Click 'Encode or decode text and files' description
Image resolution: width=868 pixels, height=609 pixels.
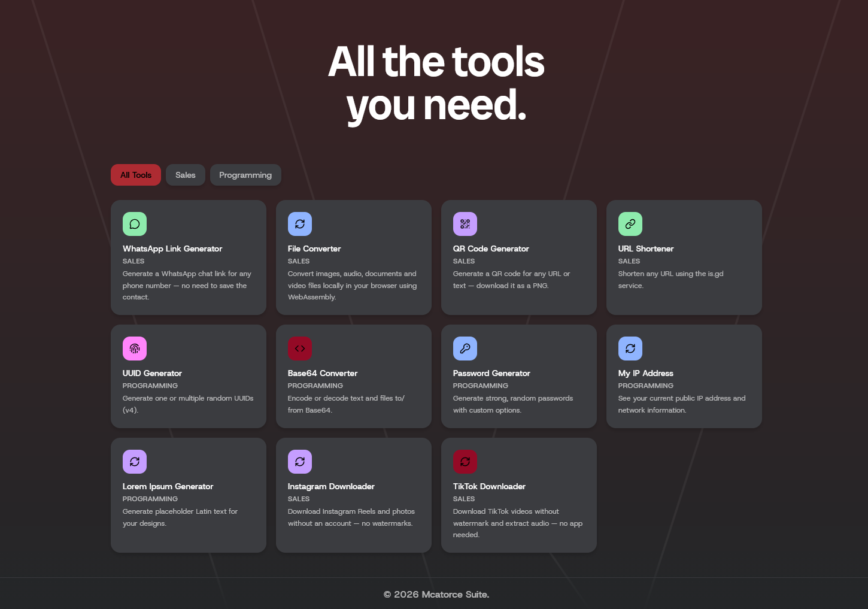pos(346,404)
